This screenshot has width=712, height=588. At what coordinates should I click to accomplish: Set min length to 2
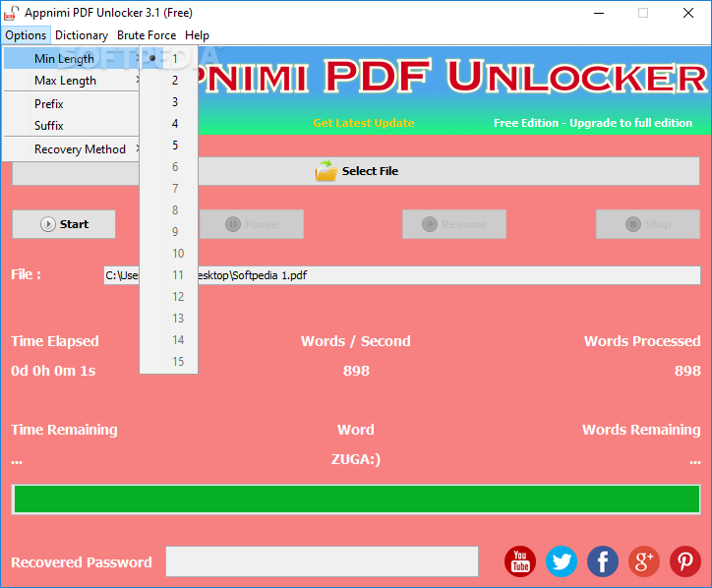[169, 81]
